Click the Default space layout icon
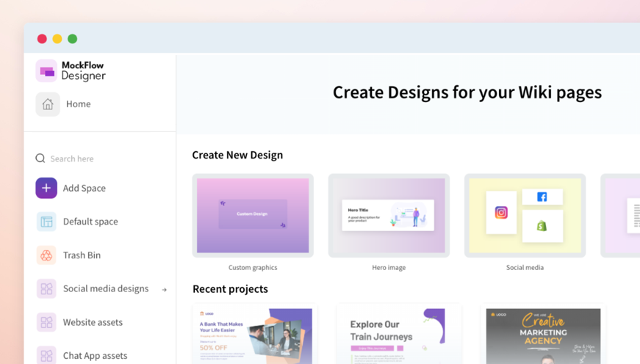The image size is (640, 364). [46, 222]
